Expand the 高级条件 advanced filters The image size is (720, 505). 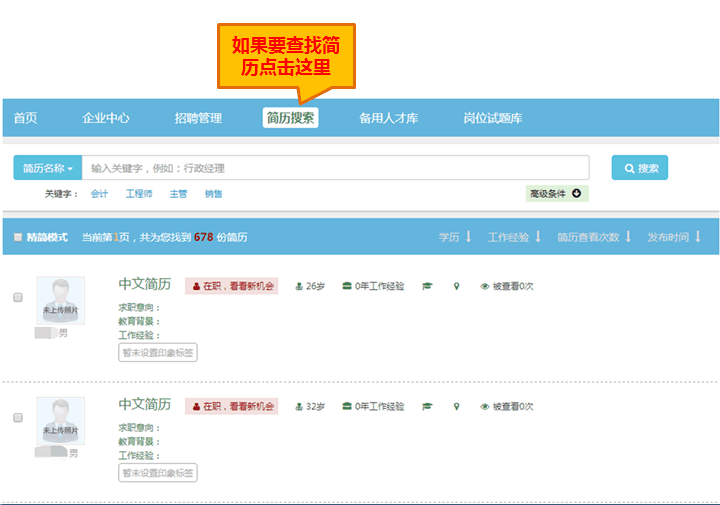click(558, 193)
